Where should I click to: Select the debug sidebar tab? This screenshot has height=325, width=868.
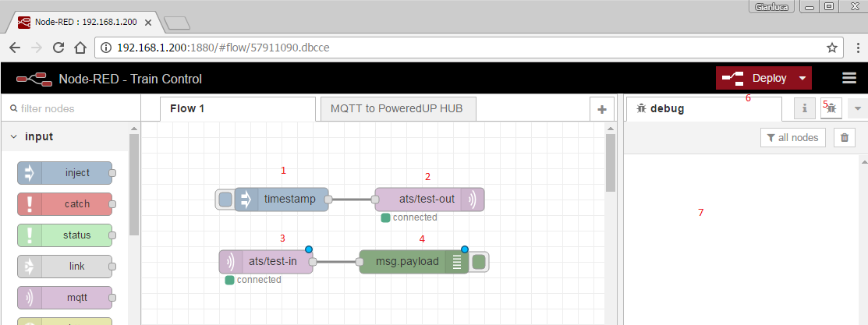pyautogui.click(x=703, y=109)
